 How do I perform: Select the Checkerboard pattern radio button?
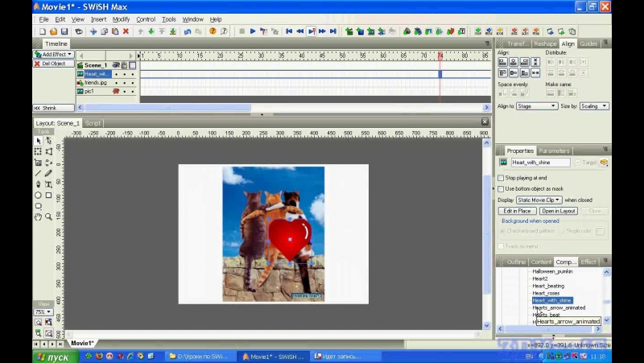click(x=502, y=231)
